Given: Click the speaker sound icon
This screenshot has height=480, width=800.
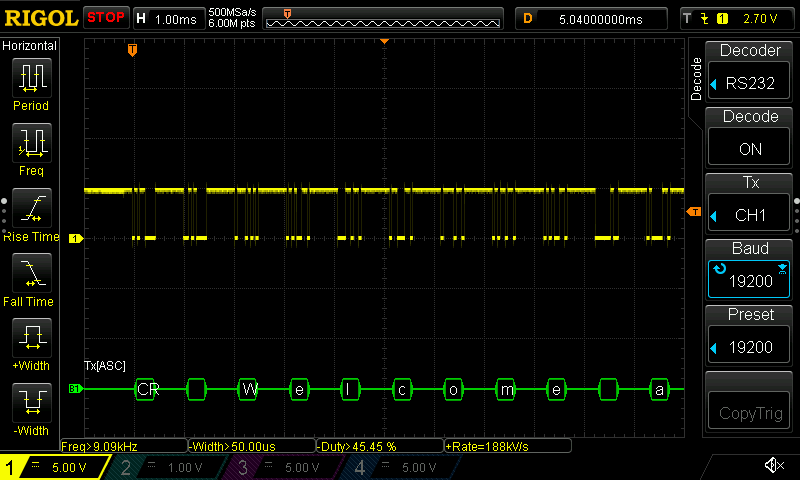Looking at the screenshot, I should (x=773, y=466).
